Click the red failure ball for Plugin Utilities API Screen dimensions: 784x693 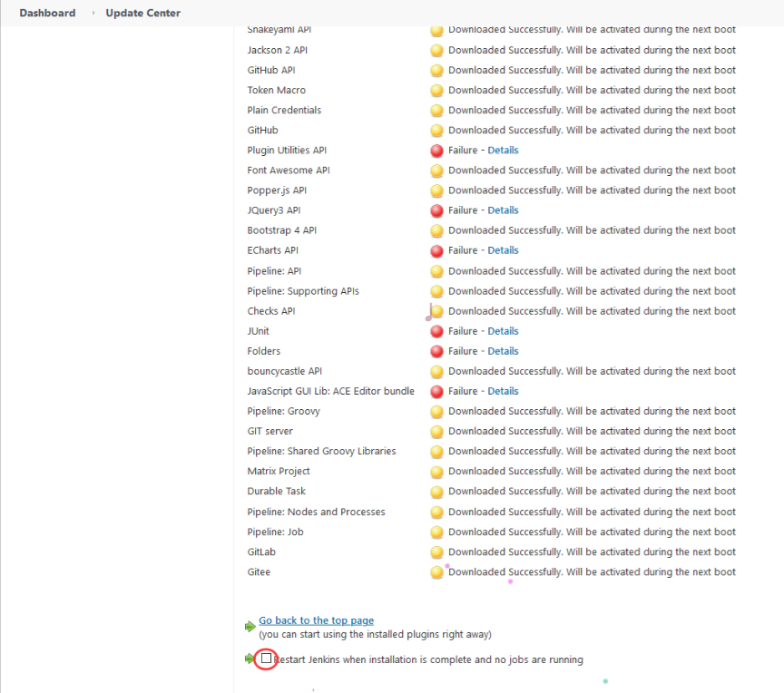436,151
